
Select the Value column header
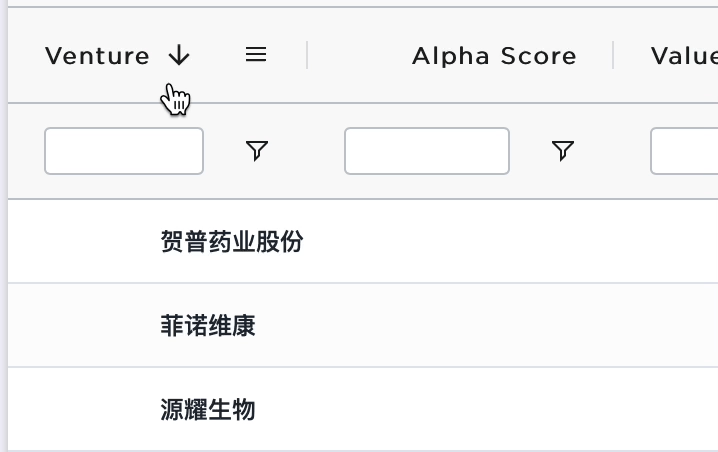click(684, 56)
